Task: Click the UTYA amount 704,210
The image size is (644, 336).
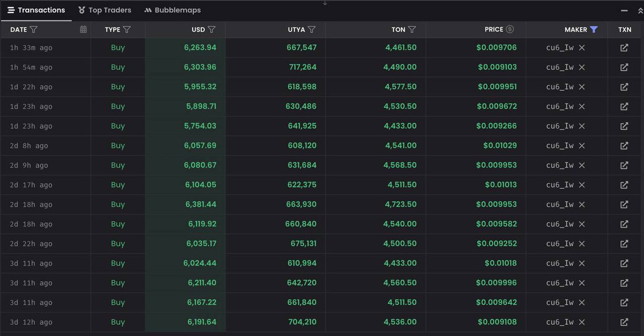Action: point(301,322)
